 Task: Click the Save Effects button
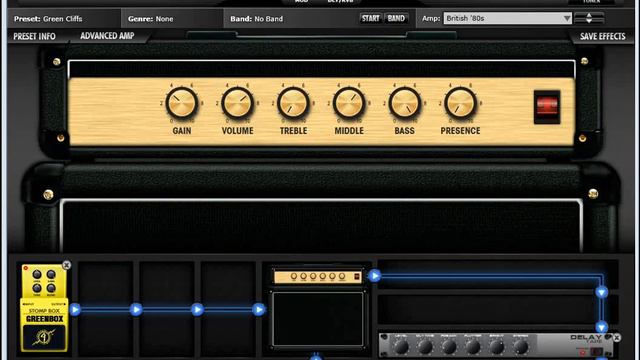tap(602, 36)
